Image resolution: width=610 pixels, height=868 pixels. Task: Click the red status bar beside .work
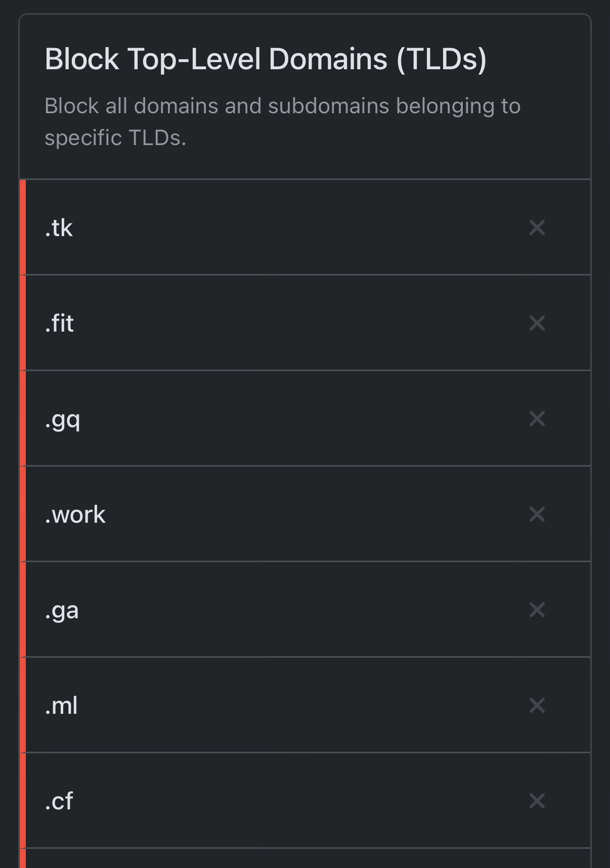click(23, 514)
